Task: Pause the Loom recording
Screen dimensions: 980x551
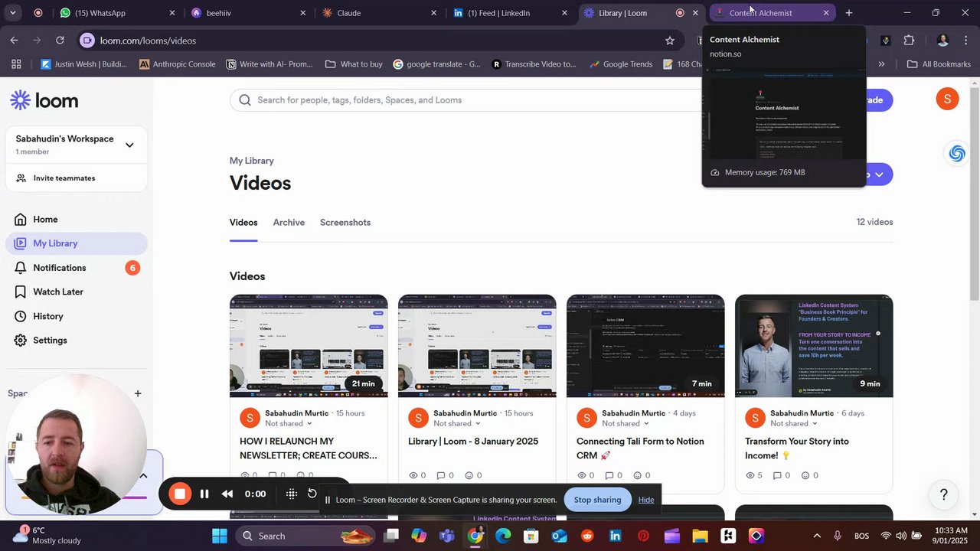Action: pos(204,494)
